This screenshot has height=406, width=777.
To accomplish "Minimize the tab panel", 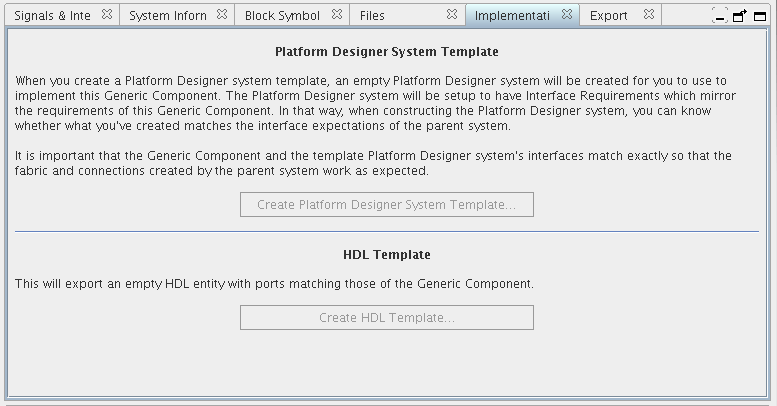I will coord(720,16).
